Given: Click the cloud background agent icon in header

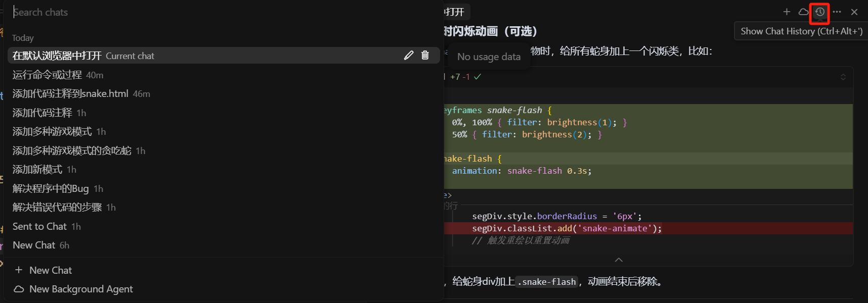Looking at the screenshot, I should point(803,12).
